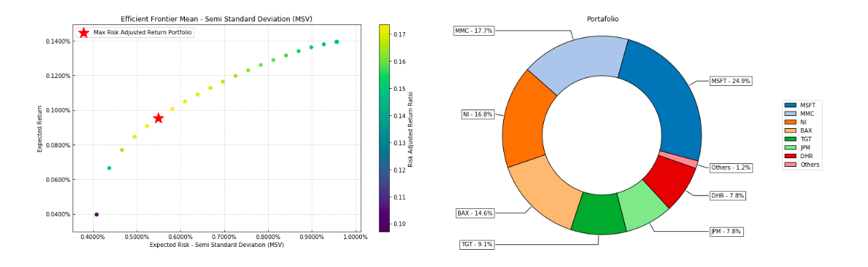Select the purple lowest-return scatter point
868x267 pixels.
(x=97, y=215)
